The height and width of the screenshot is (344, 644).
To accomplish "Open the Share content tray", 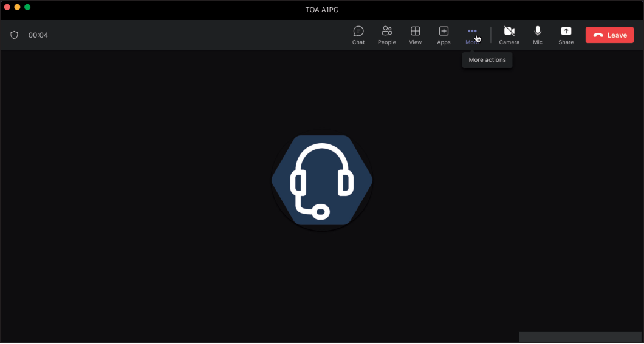I will click(566, 35).
